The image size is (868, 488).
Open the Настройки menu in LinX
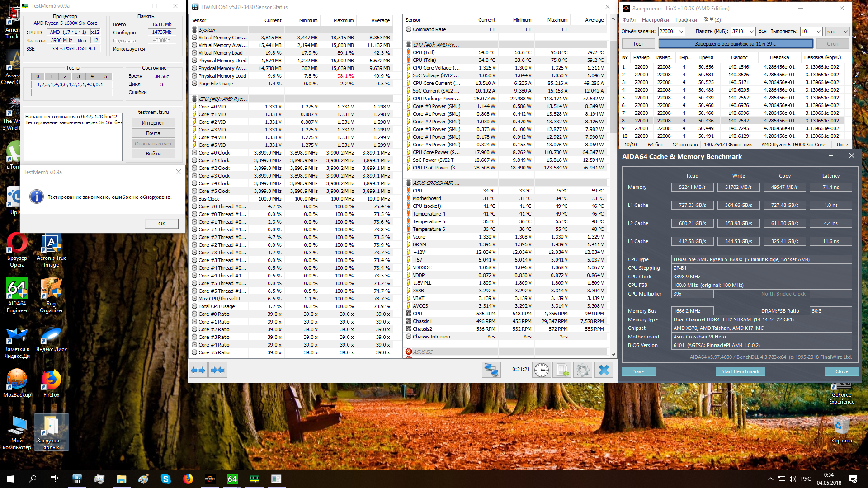tap(655, 20)
